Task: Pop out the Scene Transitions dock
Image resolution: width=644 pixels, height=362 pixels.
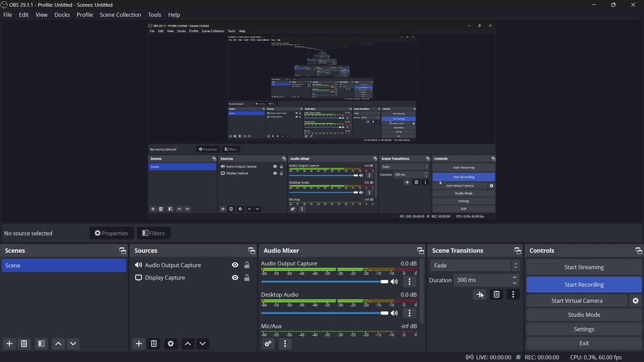Action: click(518, 250)
